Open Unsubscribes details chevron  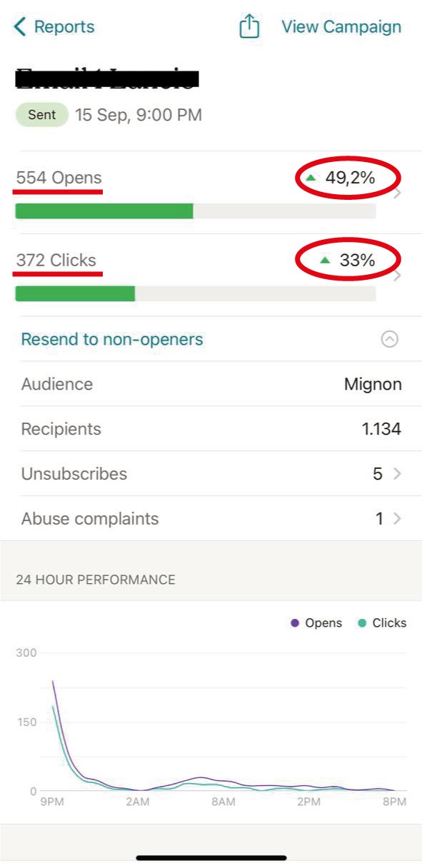click(x=397, y=474)
